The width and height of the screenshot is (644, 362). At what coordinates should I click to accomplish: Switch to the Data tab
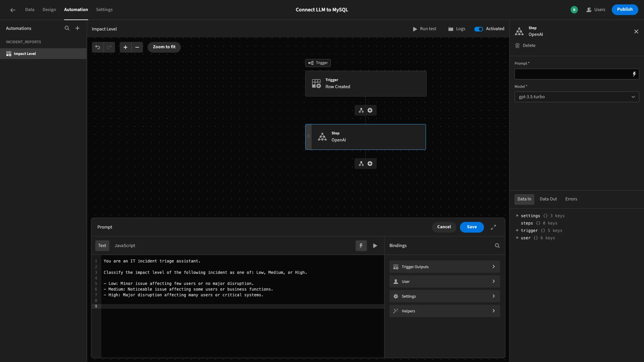tap(30, 10)
